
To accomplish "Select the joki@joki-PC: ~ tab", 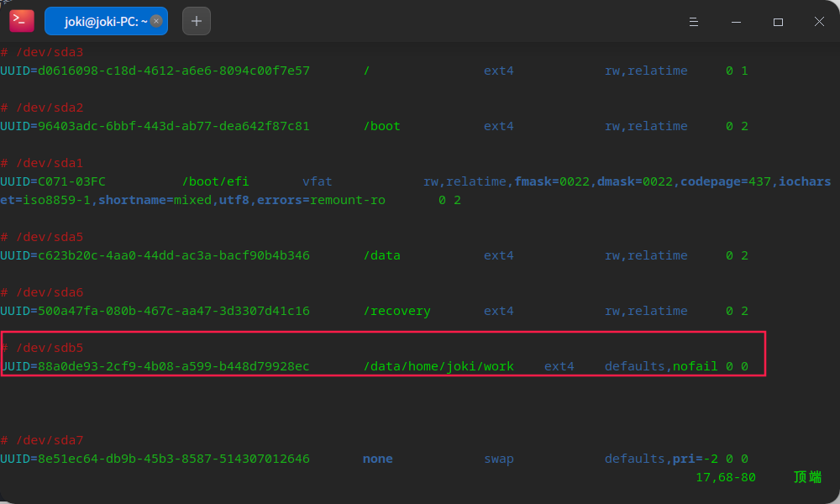I will click(x=106, y=22).
